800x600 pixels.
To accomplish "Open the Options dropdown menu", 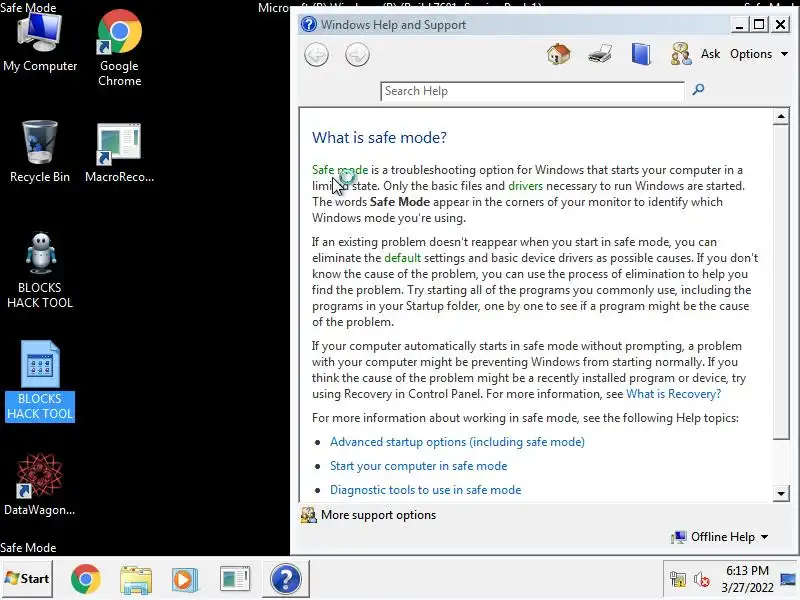I will point(758,54).
